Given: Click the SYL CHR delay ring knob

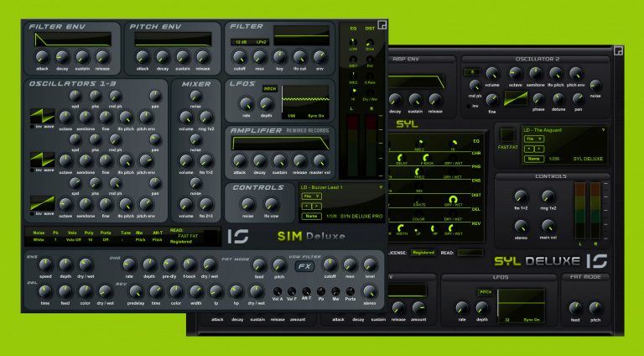Looking at the screenshot, I should [x=400, y=158].
